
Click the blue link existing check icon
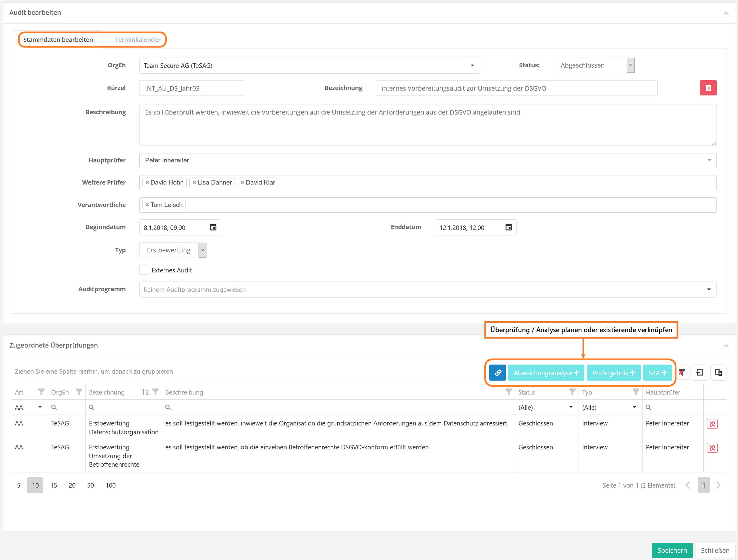click(x=497, y=372)
